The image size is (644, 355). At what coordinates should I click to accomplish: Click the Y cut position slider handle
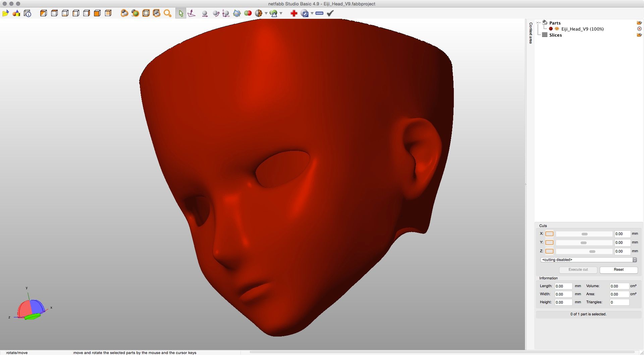[x=584, y=243]
